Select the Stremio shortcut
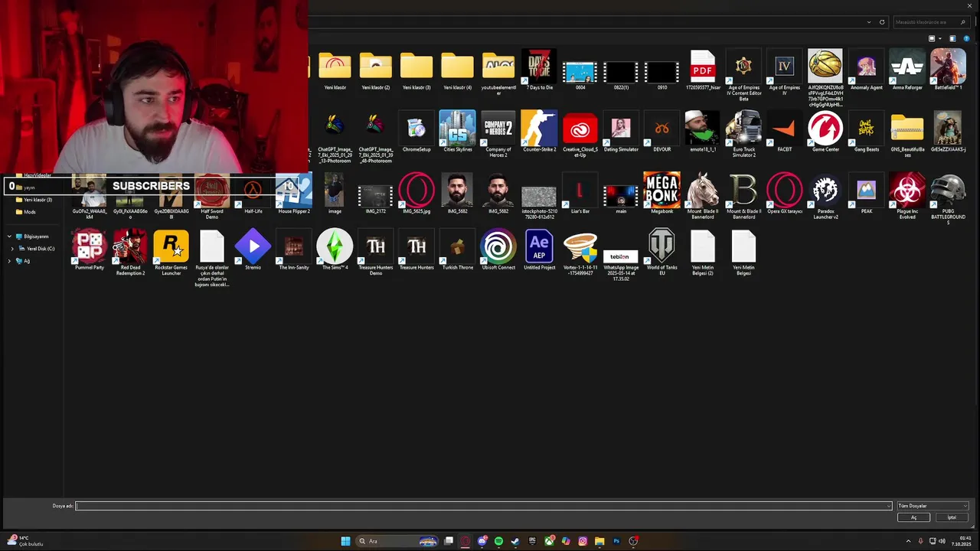This screenshot has width=980, height=551. tap(253, 249)
